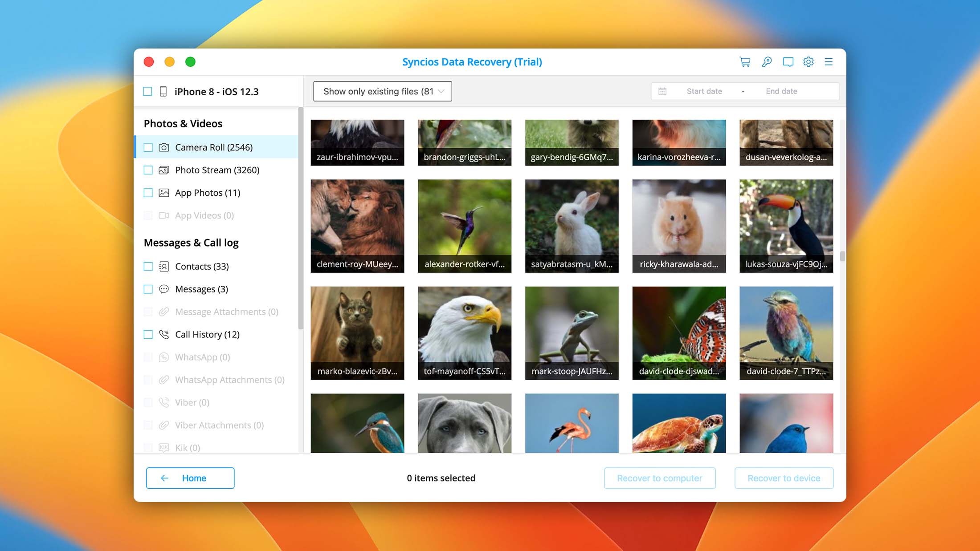Viewport: 980px width, 551px height.
Task: Click the calendar icon in date filter
Action: [x=662, y=91]
